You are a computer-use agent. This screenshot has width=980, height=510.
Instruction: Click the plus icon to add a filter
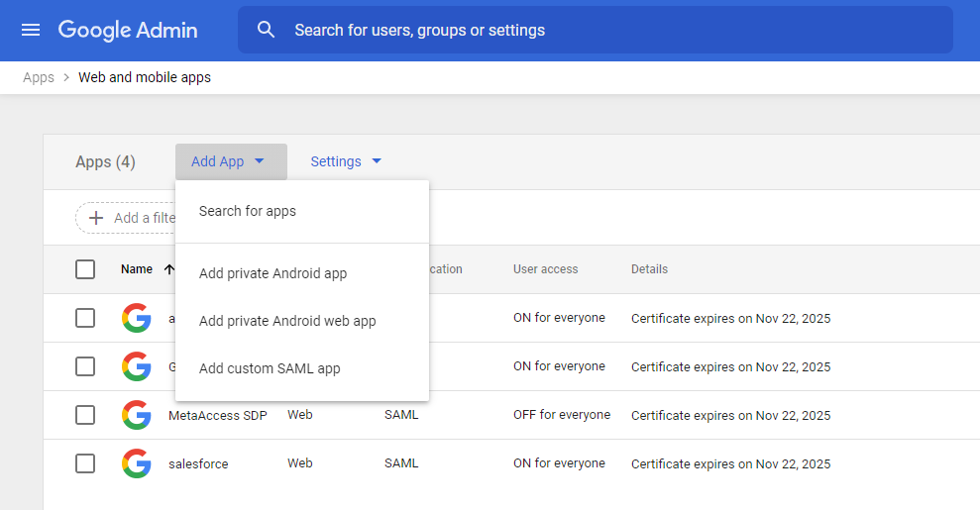(x=96, y=218)
